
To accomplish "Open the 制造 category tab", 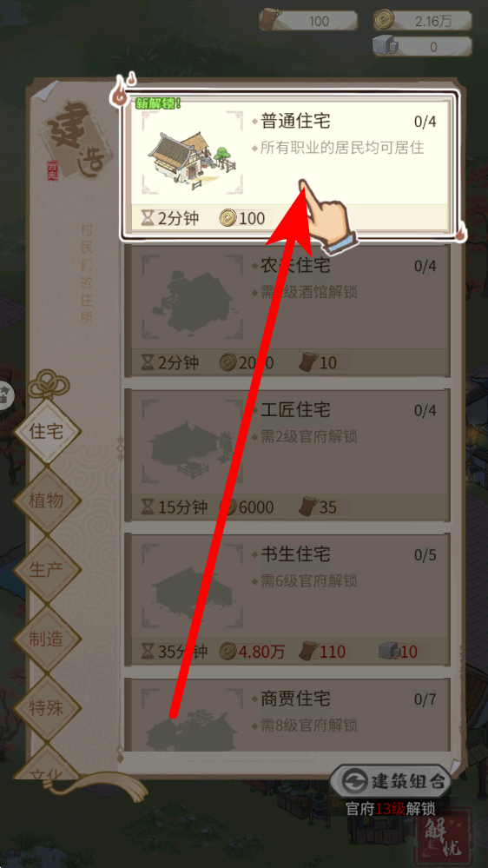I will coord(47,639).
